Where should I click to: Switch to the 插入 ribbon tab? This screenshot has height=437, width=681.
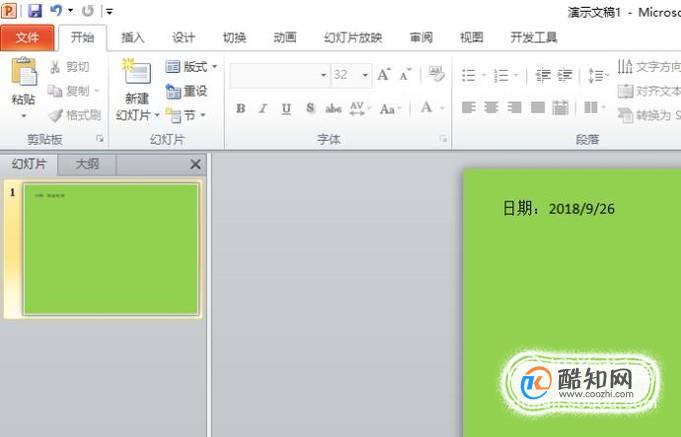[x=132, y=38]
